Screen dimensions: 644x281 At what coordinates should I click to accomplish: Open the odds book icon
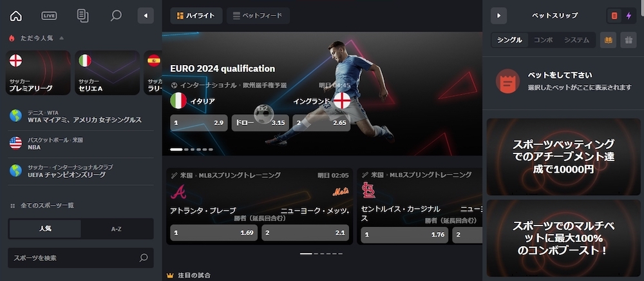[609, 40]
